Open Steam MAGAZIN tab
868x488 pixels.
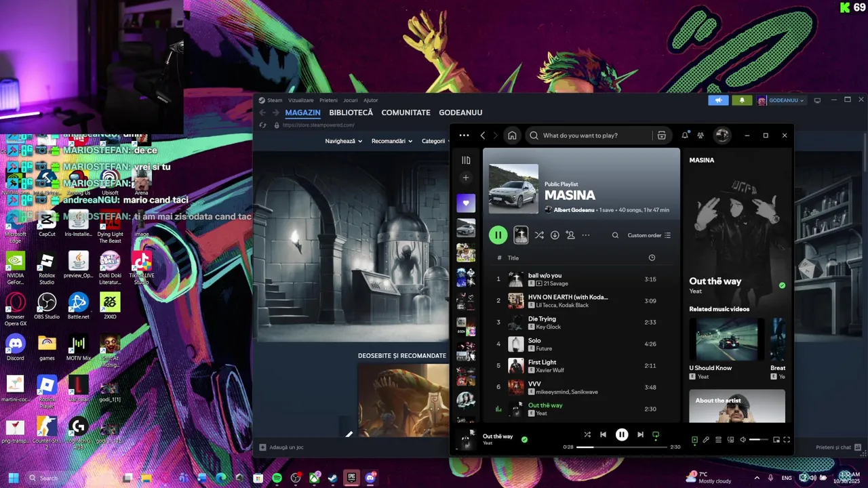click(x=302, y=113)
